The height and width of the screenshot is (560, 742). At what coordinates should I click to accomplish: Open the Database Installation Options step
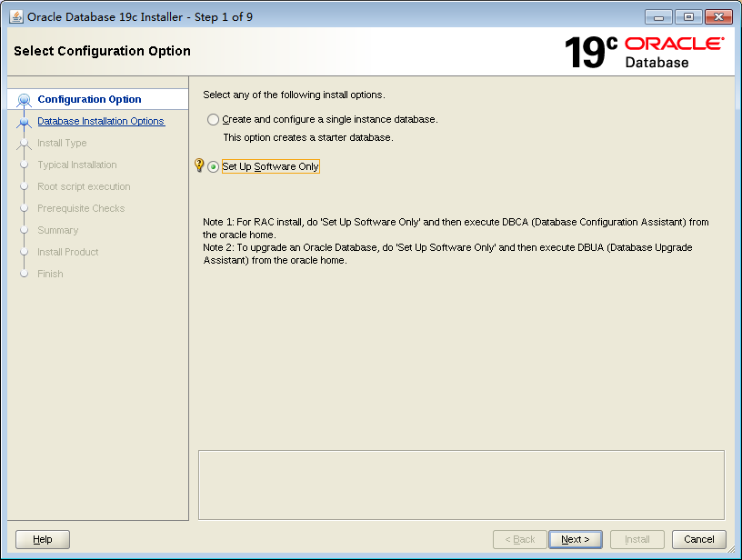click(x=101, y=121)
